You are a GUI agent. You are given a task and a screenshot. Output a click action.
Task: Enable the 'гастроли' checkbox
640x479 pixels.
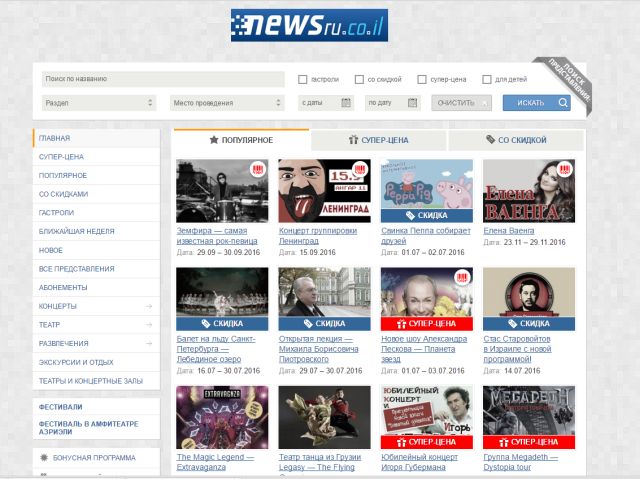tap(302, 79)
